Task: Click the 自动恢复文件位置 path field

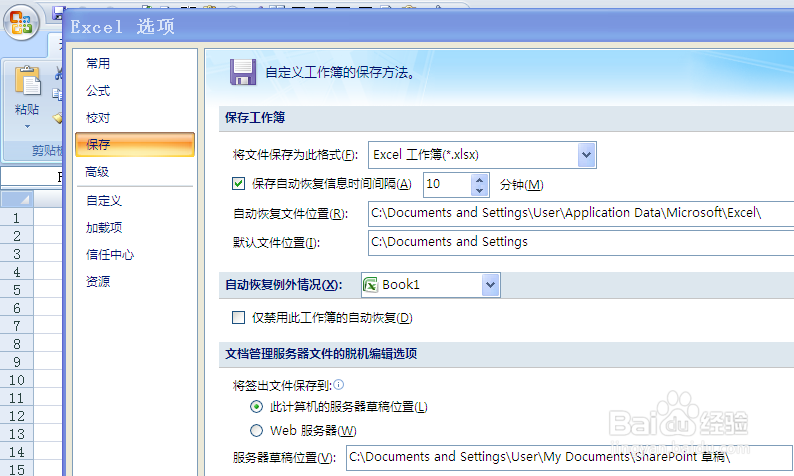Action: 581,213
